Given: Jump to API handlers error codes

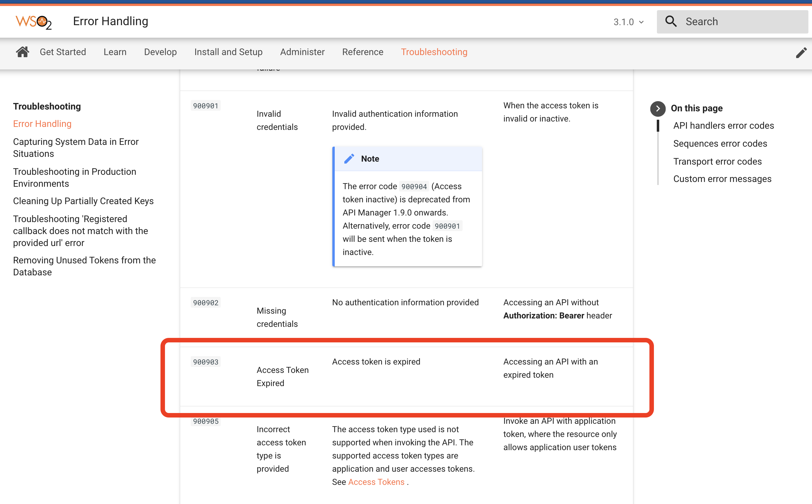Looking at the screenshot, I should pyautogui.click(x=723, y=126).
